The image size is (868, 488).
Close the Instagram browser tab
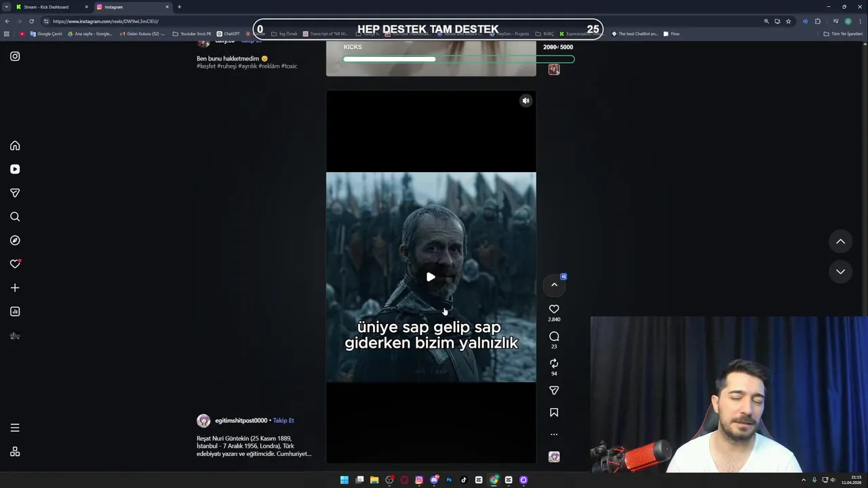(167, 7)
